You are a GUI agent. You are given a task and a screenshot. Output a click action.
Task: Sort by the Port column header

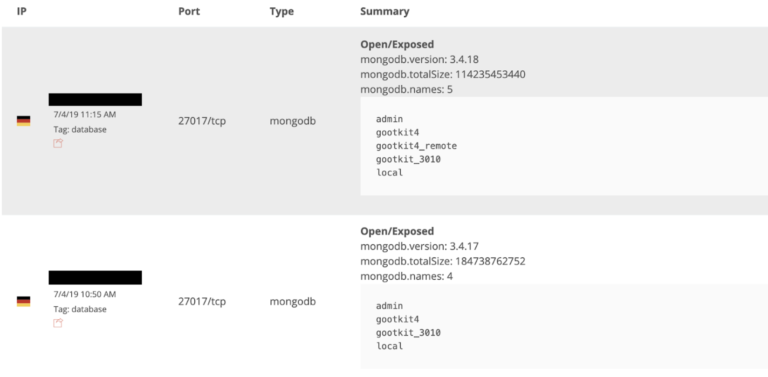pos(189,11)
